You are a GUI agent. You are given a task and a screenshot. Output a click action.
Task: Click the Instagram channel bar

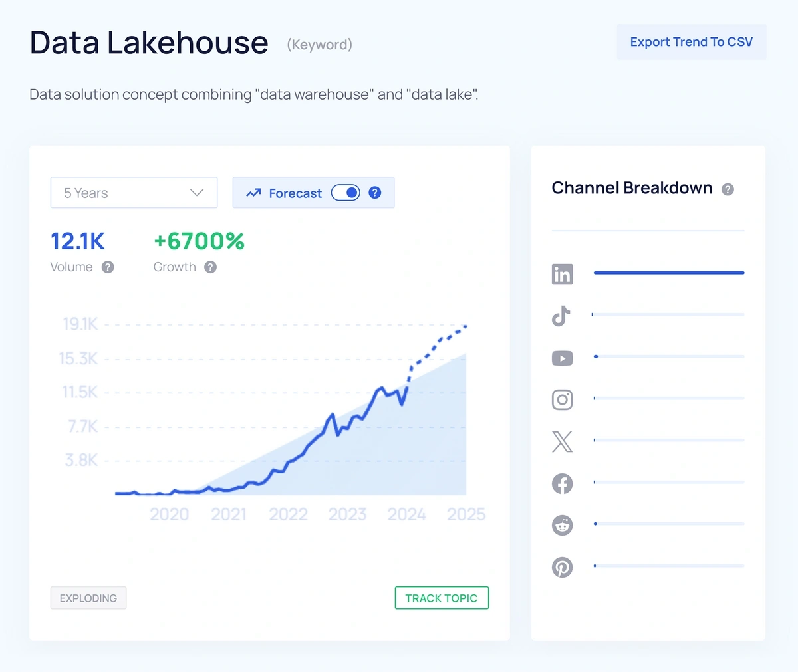click(668, 398)
